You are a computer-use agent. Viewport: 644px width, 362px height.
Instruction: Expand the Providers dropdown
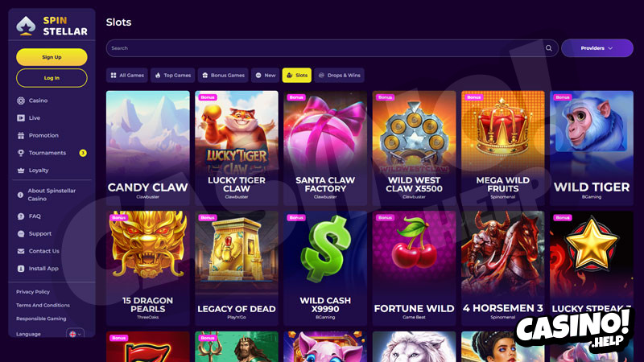(597, 48)
